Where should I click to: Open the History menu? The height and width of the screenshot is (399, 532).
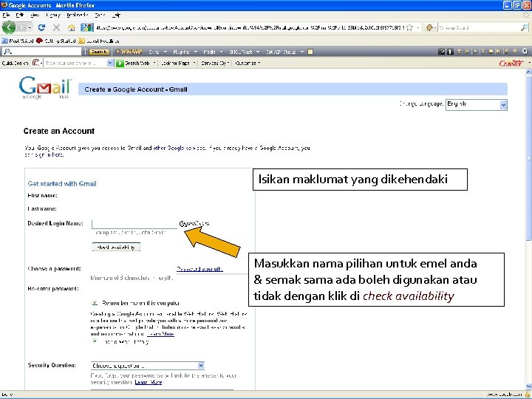[53, 15]
